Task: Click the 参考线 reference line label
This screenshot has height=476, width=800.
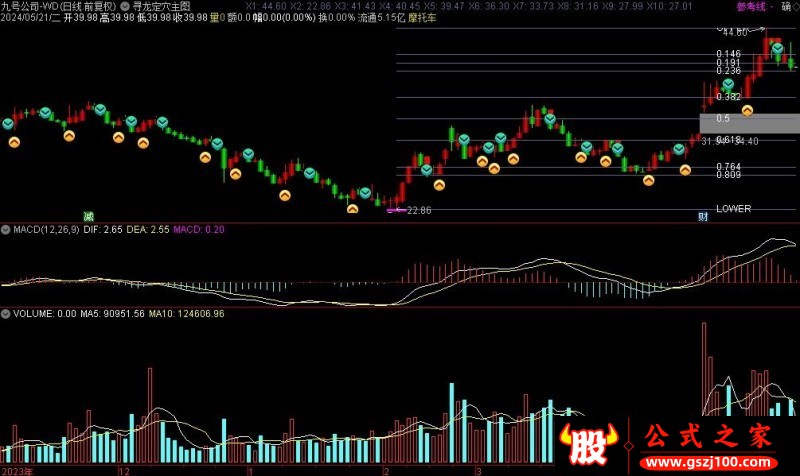Action: click(749, 6)
